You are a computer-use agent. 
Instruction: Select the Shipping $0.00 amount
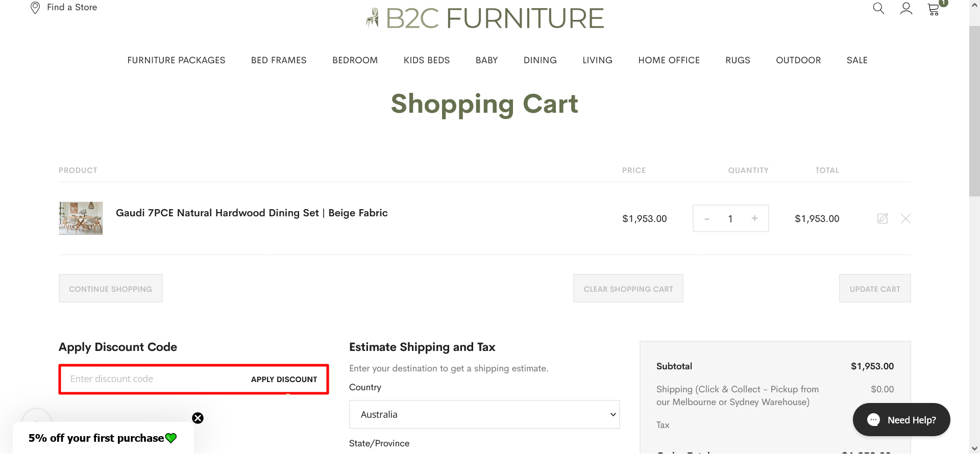pyautogui.click(x=883, y=389)
